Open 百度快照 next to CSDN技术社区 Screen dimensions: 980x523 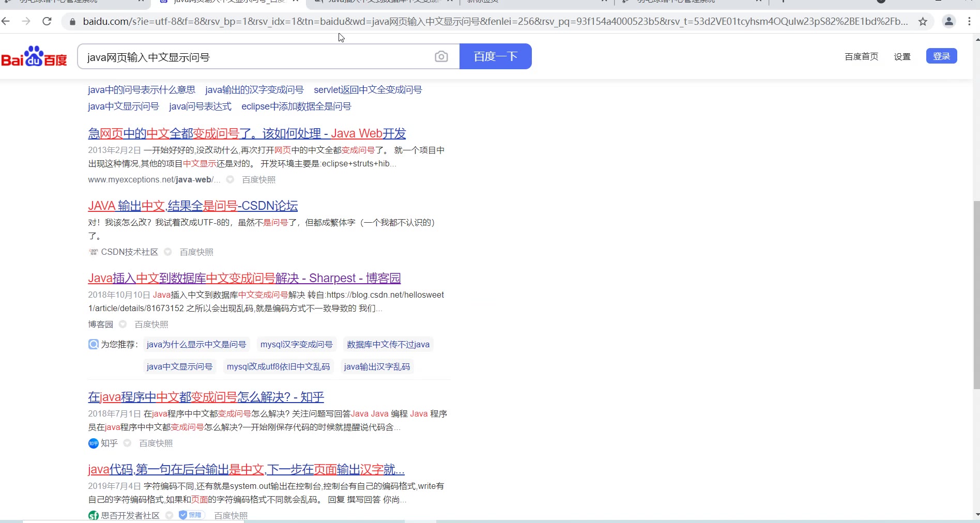(196, 252)
